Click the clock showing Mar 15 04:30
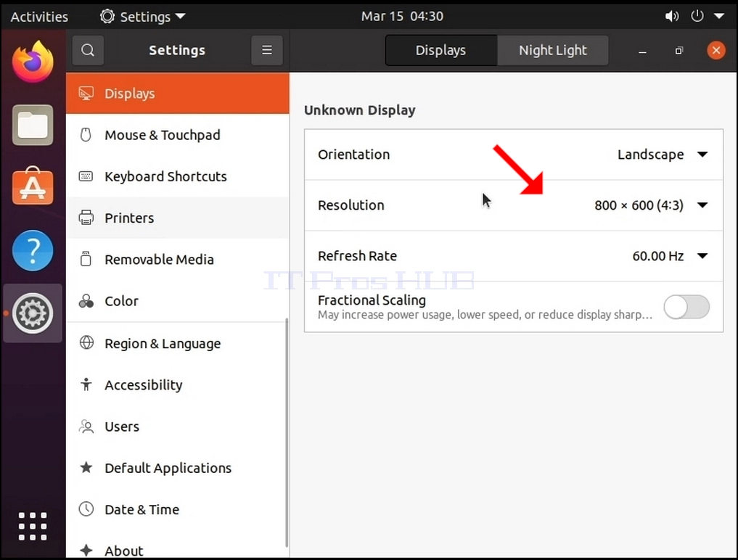The width and height of the screenshot is (738, 560). (x=403, y=17)
